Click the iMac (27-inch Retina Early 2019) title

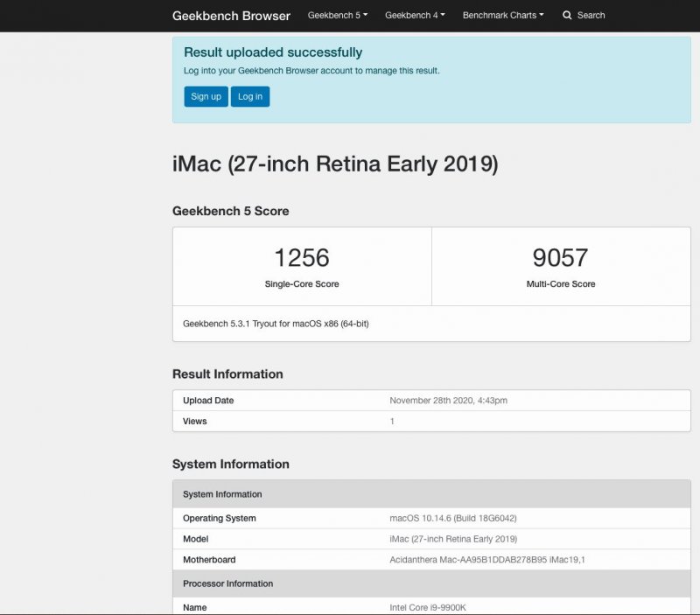click(x=335, y=164)
